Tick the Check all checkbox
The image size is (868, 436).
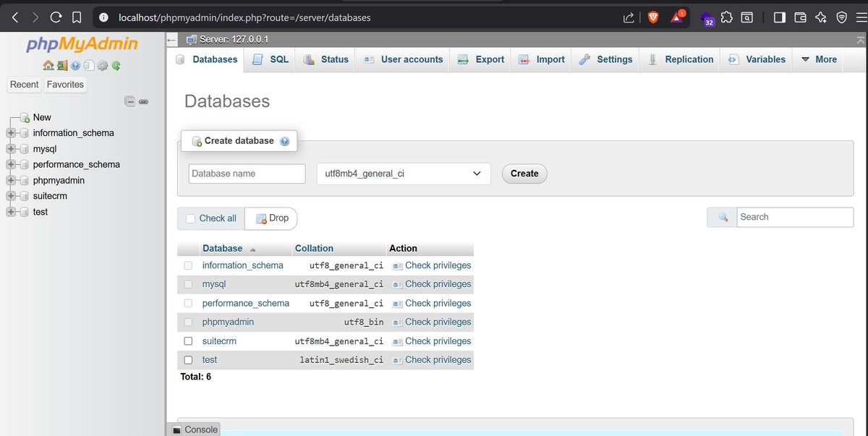coord(191,218)
